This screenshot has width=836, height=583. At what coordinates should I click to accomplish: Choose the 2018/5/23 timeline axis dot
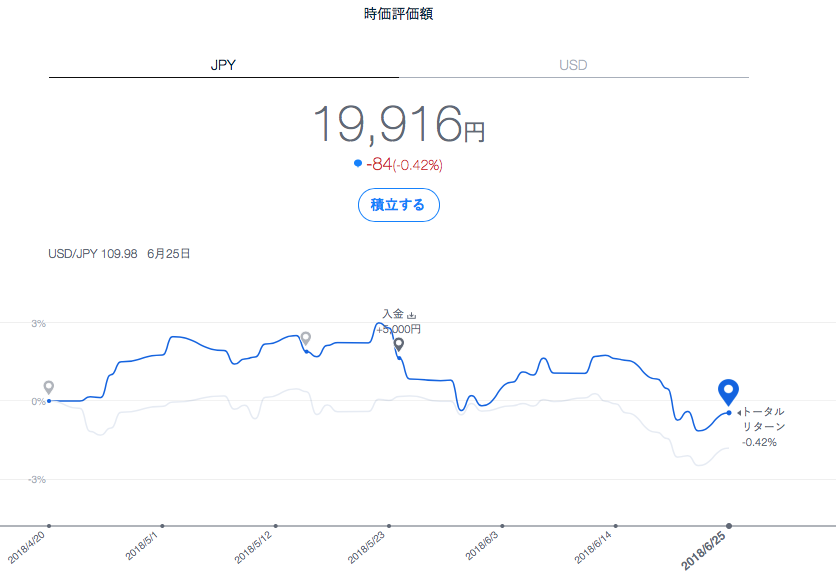pos(389,526)
